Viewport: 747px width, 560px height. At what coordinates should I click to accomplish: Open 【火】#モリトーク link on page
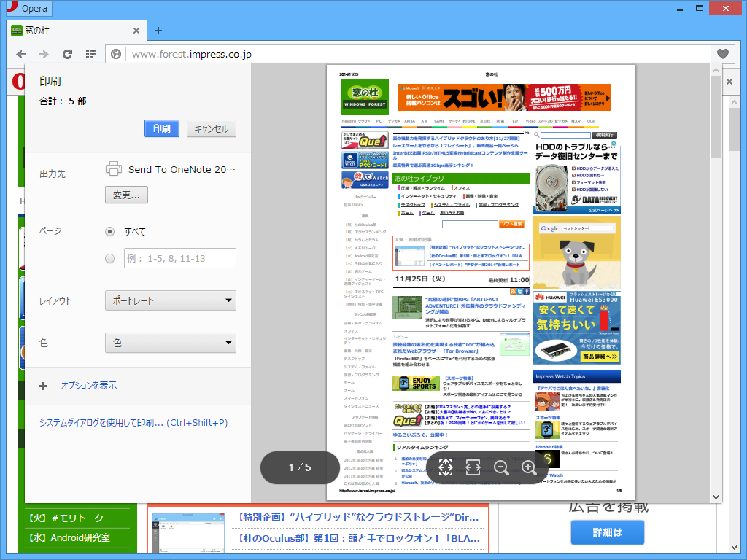65,518
